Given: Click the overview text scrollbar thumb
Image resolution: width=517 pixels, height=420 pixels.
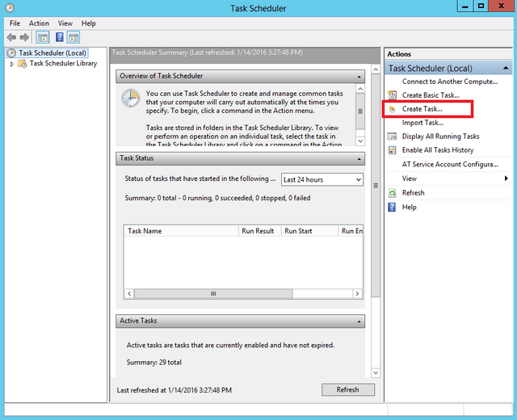Looking at the screenshot, I should 360,111.
